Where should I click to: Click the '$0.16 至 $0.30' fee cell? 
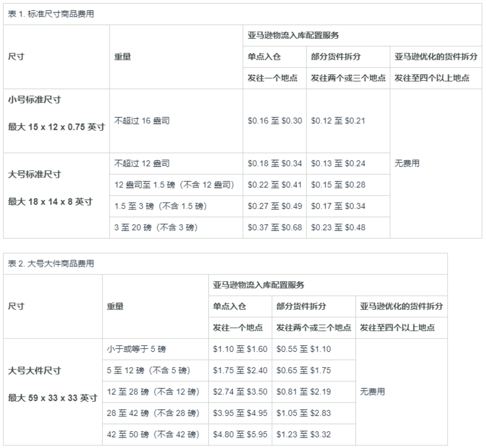[275, 121]
